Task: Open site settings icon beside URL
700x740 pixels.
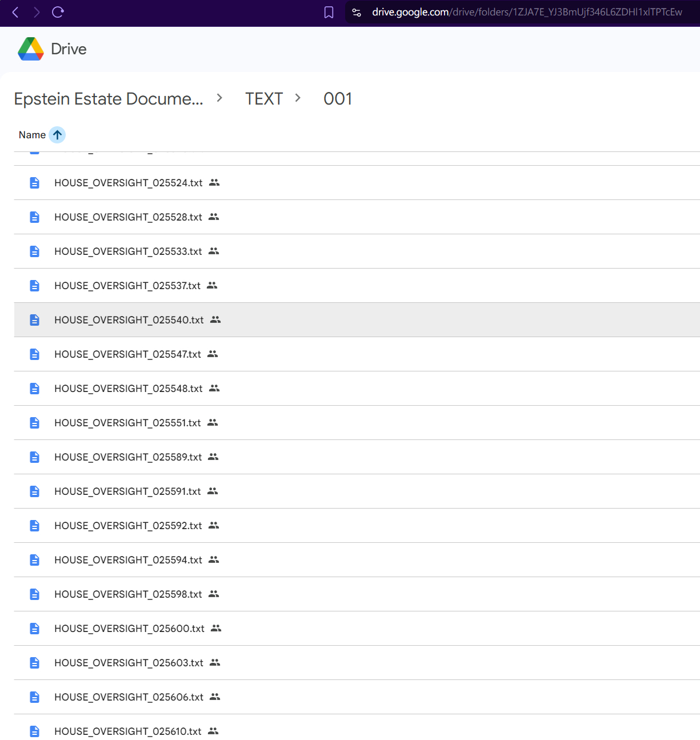Action: pyautogui.click(x=357, y=12)
